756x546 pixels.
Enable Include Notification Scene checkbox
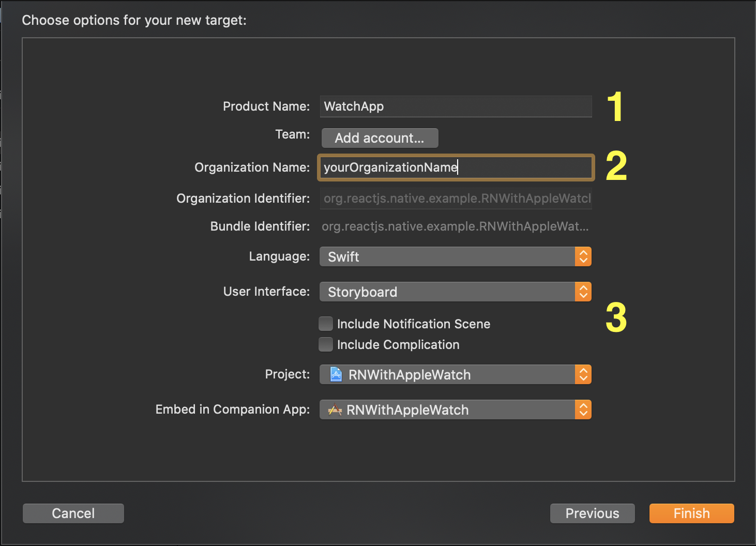[326, 324]
